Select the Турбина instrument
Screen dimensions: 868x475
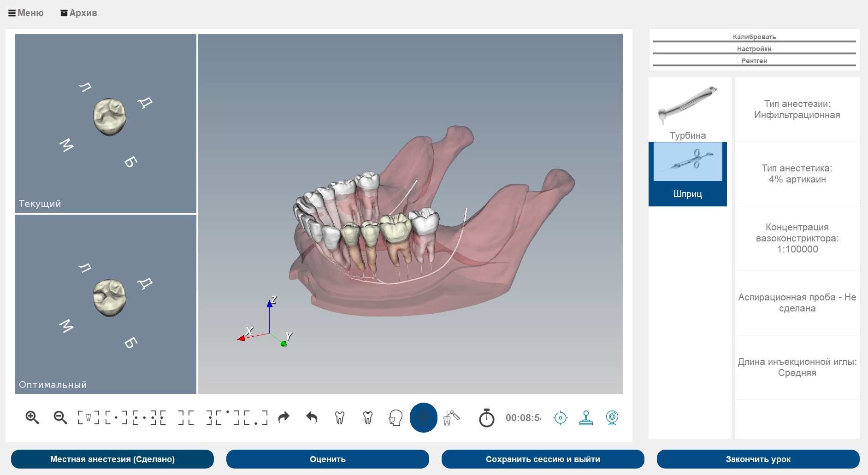click(x=687, y=111)
